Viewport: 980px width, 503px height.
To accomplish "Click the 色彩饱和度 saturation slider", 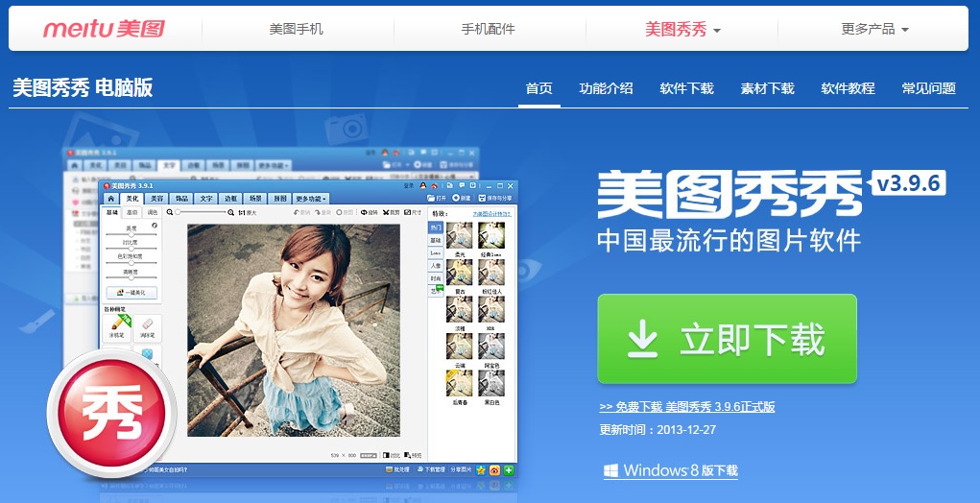I will pyautogui.click(x=131, y=263).
